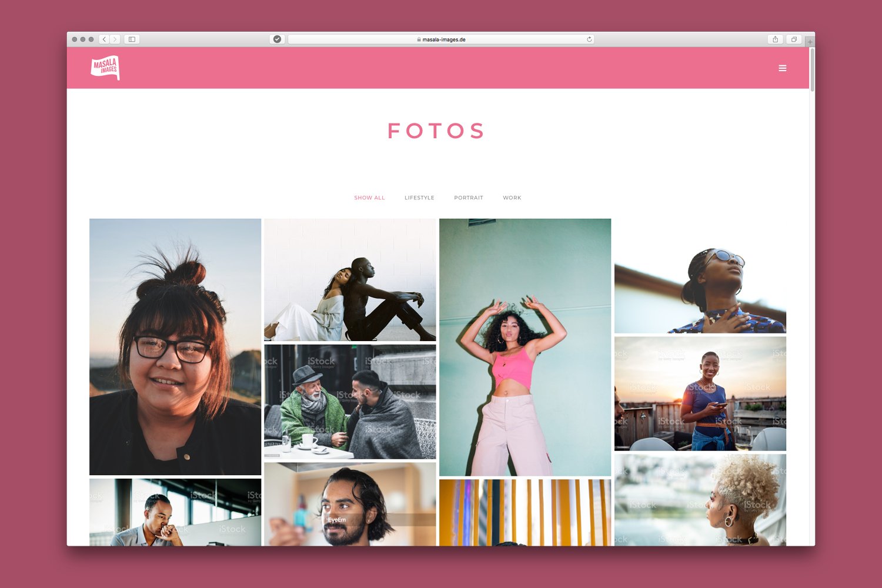Image resolution: width=882 pixels, height=588 pixels.
Task: Open a new tab with plus button
Action: (x=810, y=42)
